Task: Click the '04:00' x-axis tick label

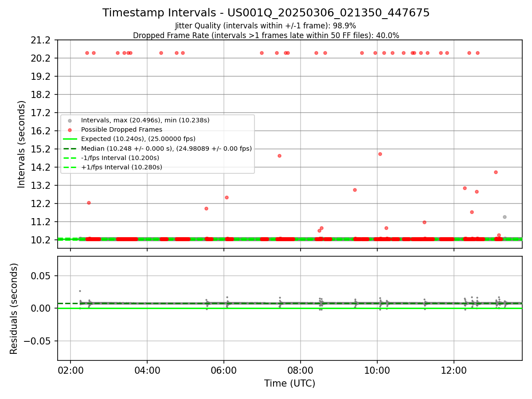Action: [147, 370]
